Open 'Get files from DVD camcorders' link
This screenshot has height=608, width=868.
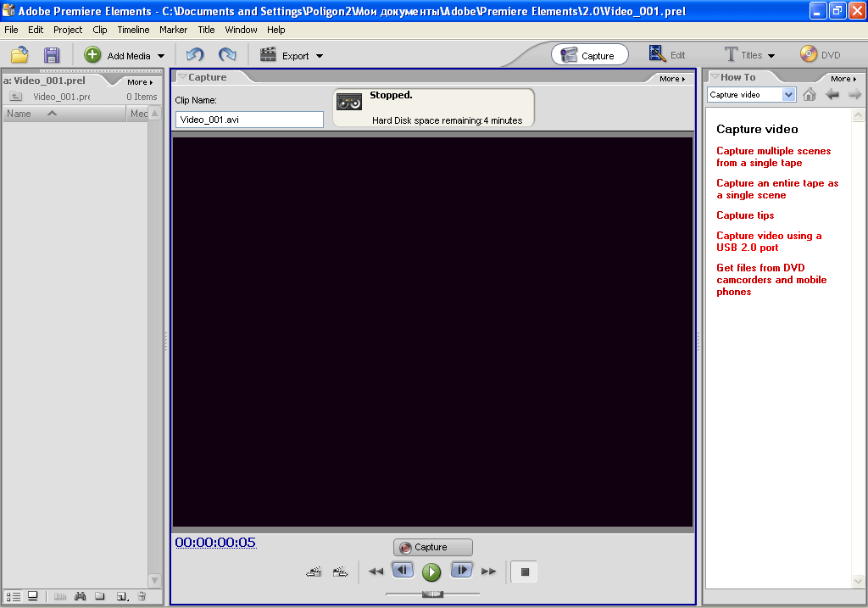pyautogui.click(x=771, y=280)
